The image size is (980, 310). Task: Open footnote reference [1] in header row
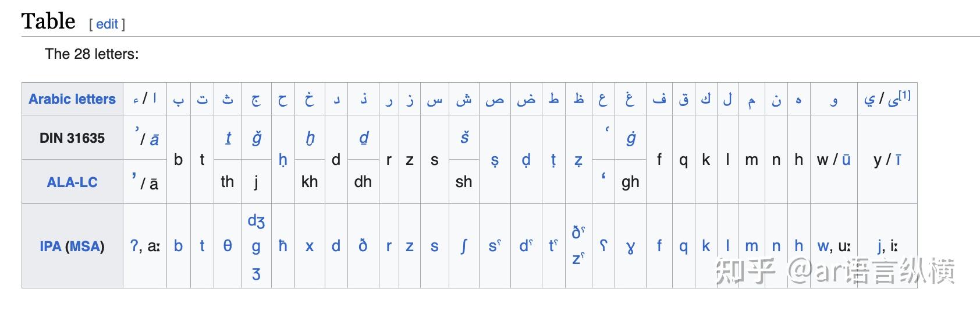(x=904, y=95)
